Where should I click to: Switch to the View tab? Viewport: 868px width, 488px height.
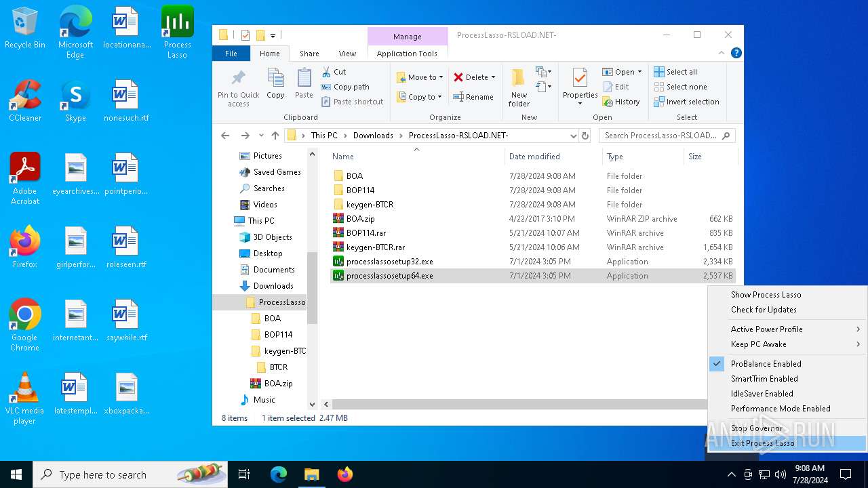pos(347,54)
